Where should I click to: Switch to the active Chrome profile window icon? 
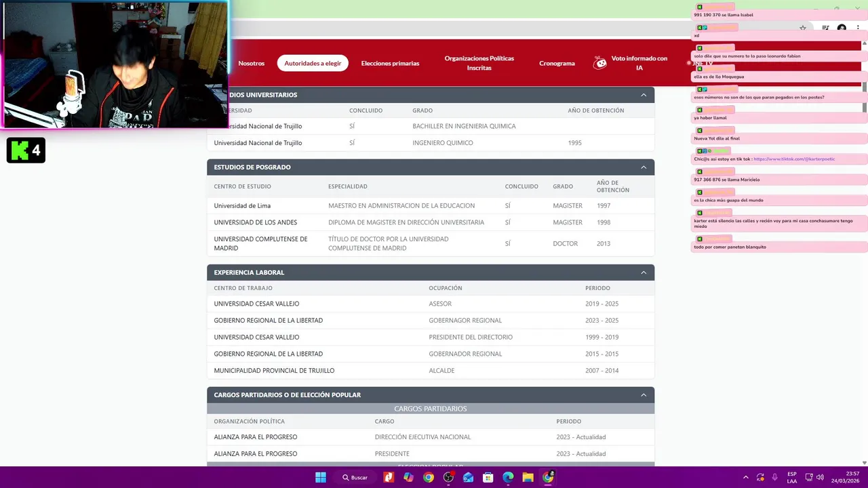pos(548,477)
